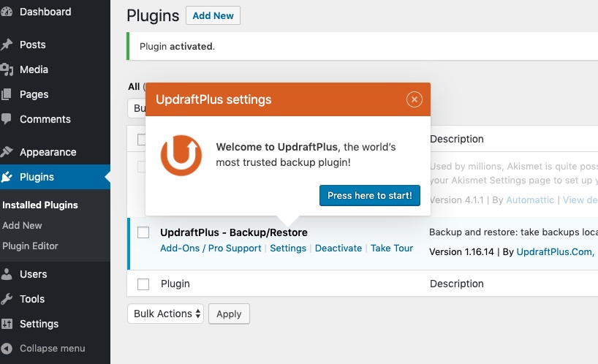Open the Posts menu item

pos(33,45)
